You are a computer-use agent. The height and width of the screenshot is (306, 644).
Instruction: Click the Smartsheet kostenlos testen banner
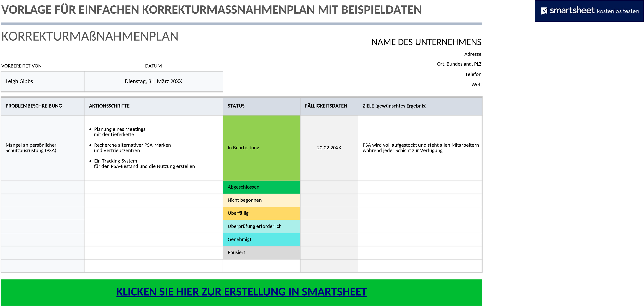[x=589, y=11]
